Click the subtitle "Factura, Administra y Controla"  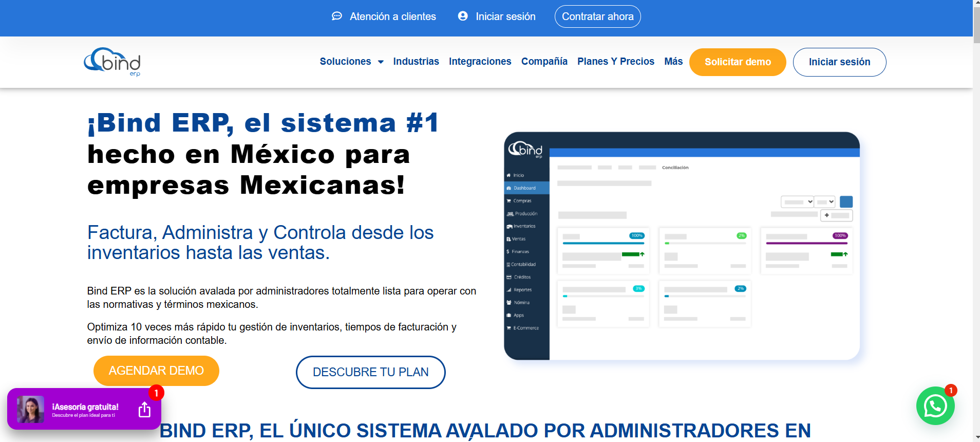pos(260,243)
